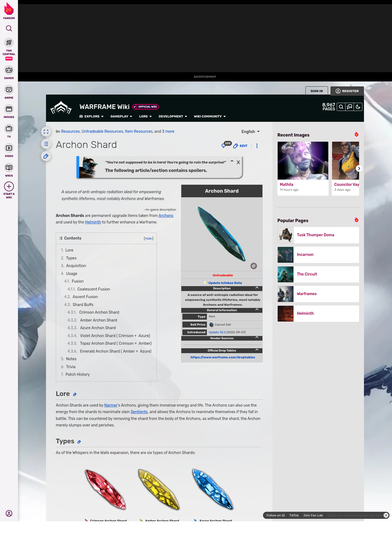
Task: Click the Start a Wiki plus icon
Action: [9, 186]
